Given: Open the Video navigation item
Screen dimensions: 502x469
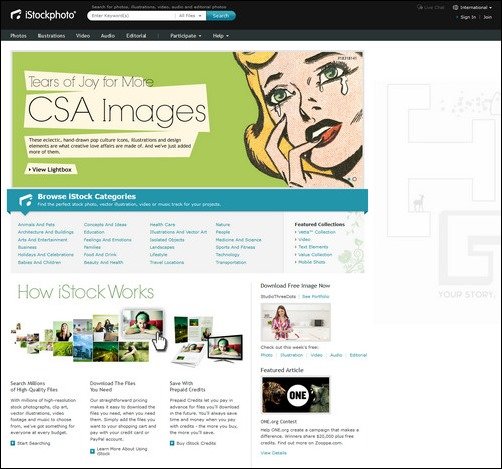Looking at the screenshot, I should 83,36.
